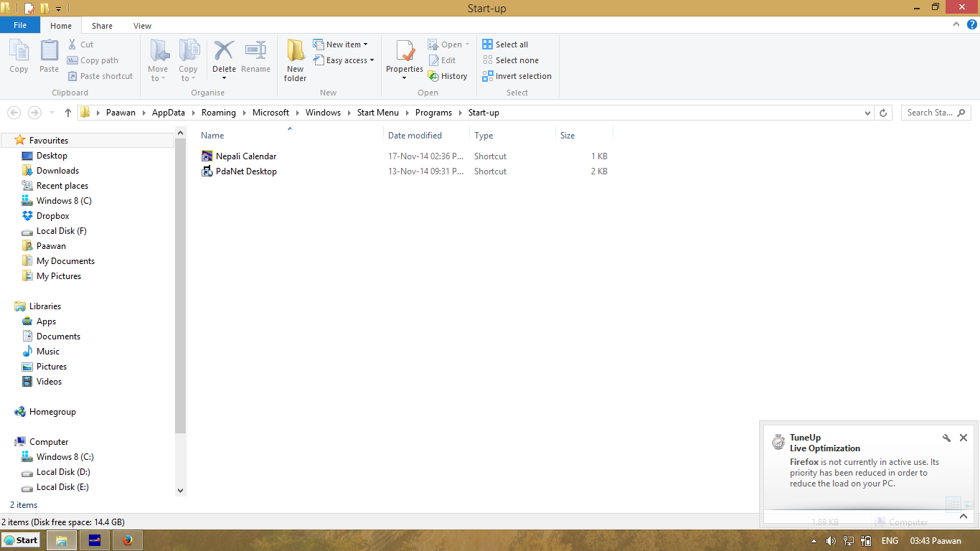Image resolution: width=980 pixels, height=551 pixels.
Task: Open the Nepali Calendar shortcut
Action: (x=247, y=156)
